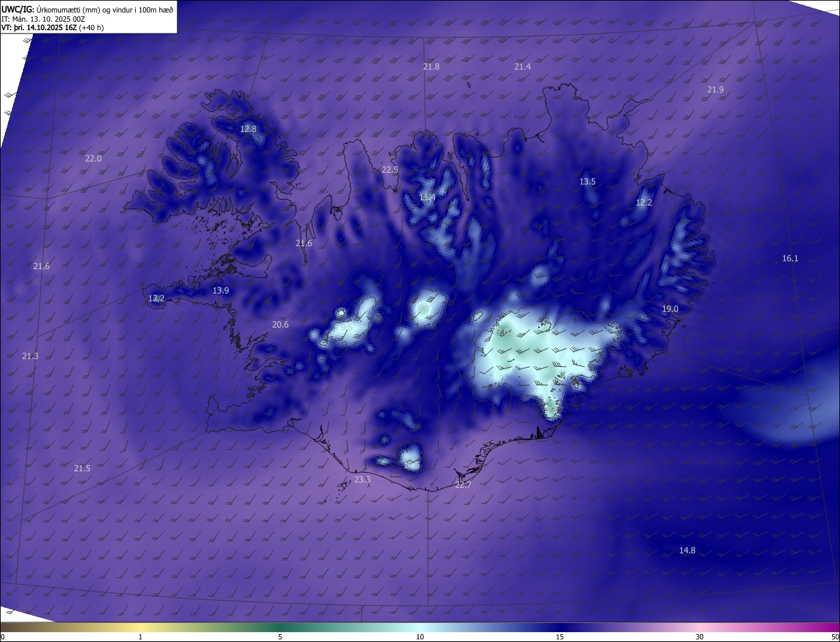The image size is (840, 642).
Task: Click the 50 tick on the color scale
Action: click(x=835, y=637)
